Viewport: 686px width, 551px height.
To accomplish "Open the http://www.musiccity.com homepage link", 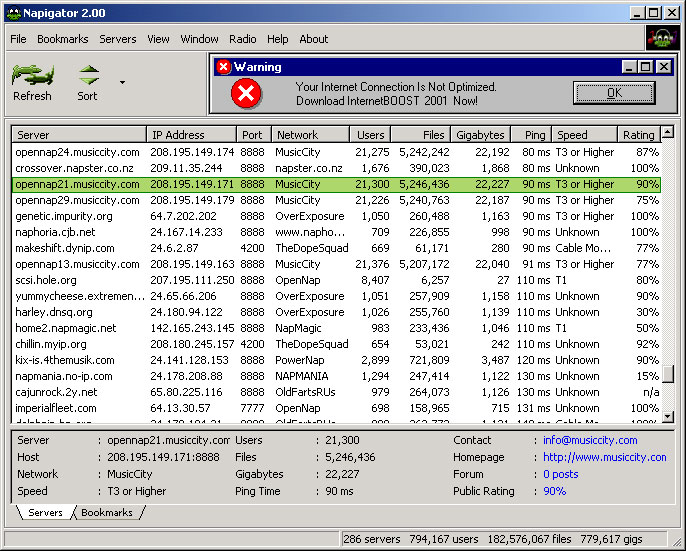I will pyautogui.click(x=605, y=457).
